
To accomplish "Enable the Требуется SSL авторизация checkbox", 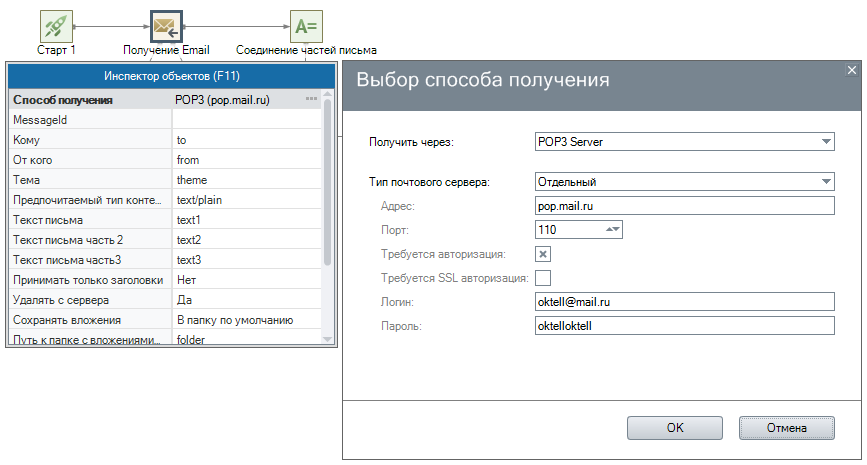I will [544, 278].
